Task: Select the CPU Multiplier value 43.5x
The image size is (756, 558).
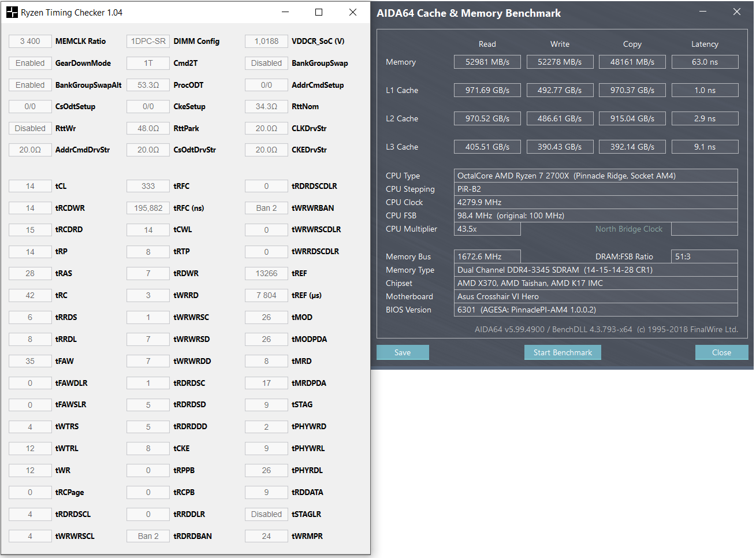Action: [487, 229]
